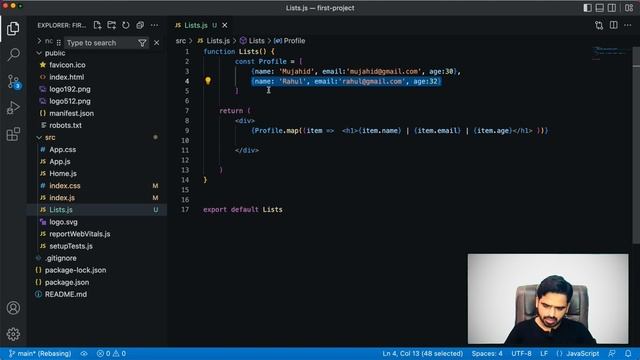The image size is (640, 360).
Task: Click the lightbulb code action icon
Action: click(208, 81)
